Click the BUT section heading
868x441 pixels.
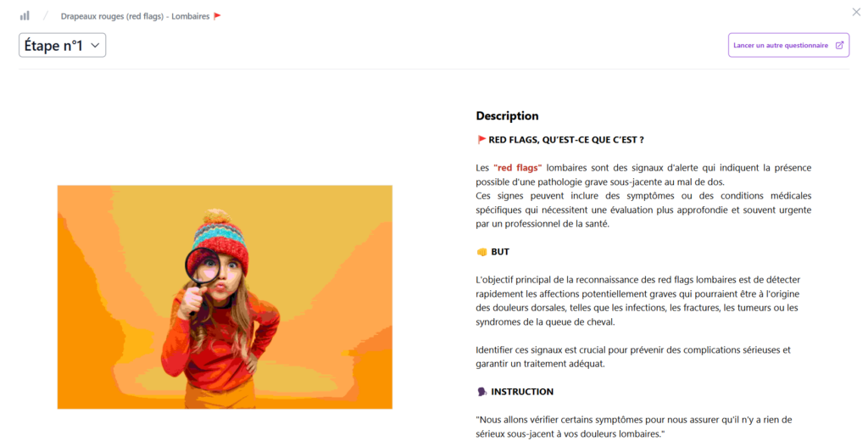(x=500, y=252)
